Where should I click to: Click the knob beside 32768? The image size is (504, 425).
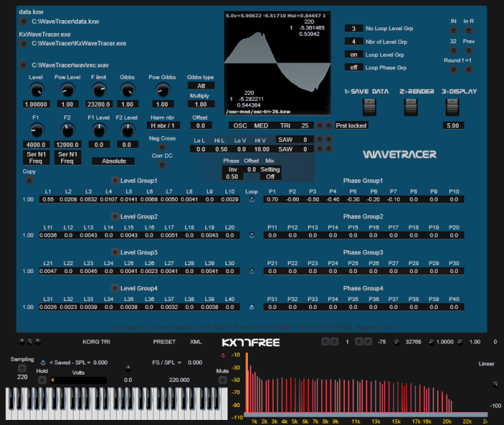tap(397, 342)
